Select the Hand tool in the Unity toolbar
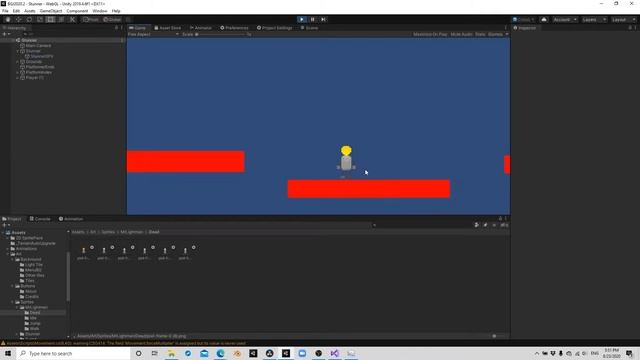Viewport: 640px width, 360px height. click(8, 19)
